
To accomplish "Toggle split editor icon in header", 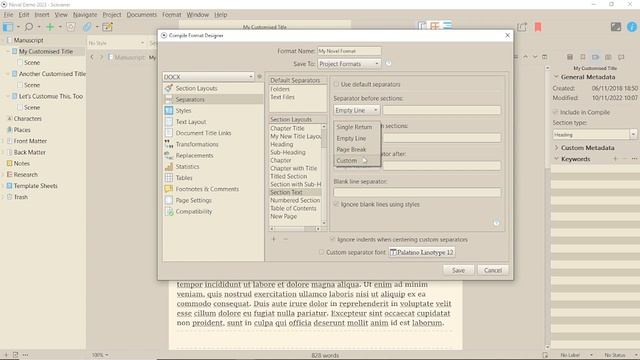I will (x=544, y=57).
